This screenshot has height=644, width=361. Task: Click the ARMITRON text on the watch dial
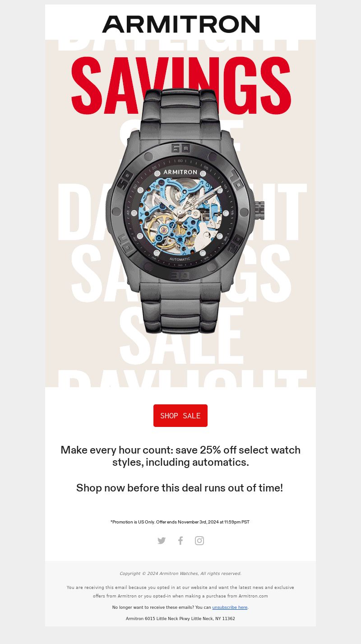point(180,172)
